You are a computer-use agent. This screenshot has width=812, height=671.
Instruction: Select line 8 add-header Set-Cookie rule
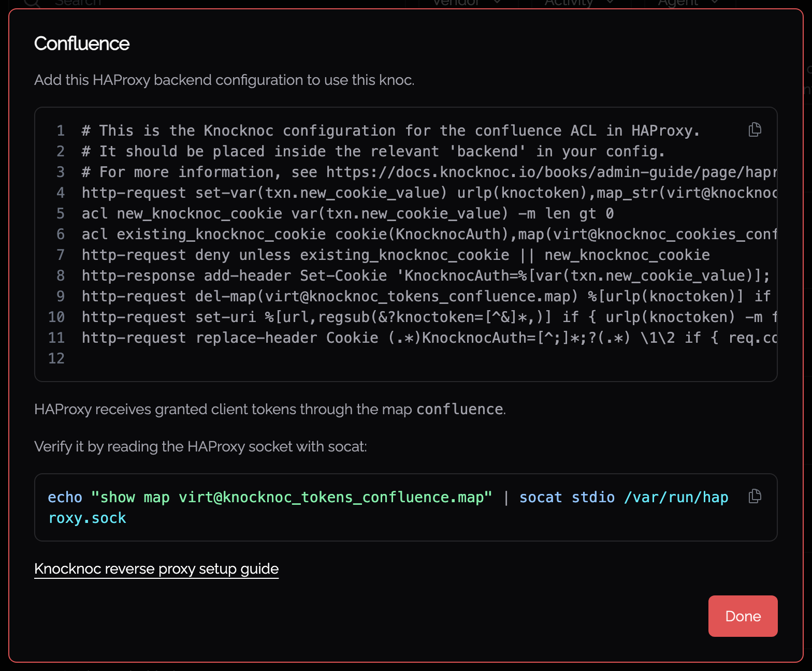(426, 275)
